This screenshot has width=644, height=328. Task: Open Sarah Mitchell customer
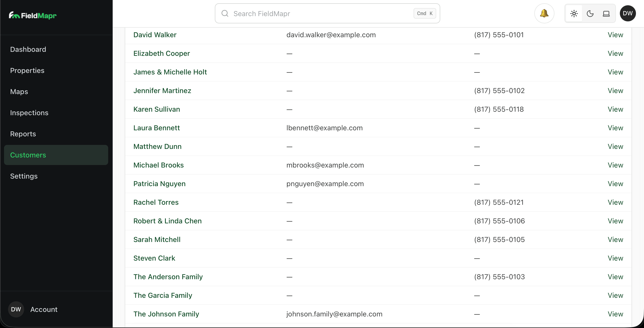pos(157,239)
